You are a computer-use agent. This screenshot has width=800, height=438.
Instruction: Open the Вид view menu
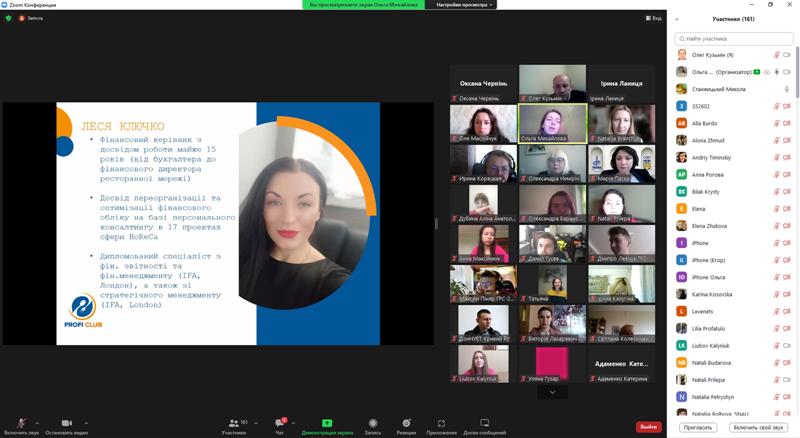click(x=654, y=18)
